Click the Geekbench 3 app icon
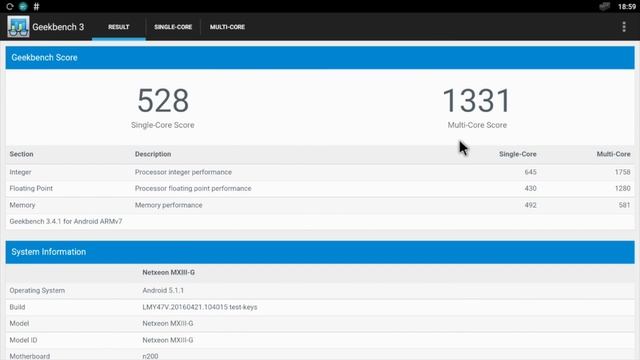This screenshot has width=640, height=360. 18,27
